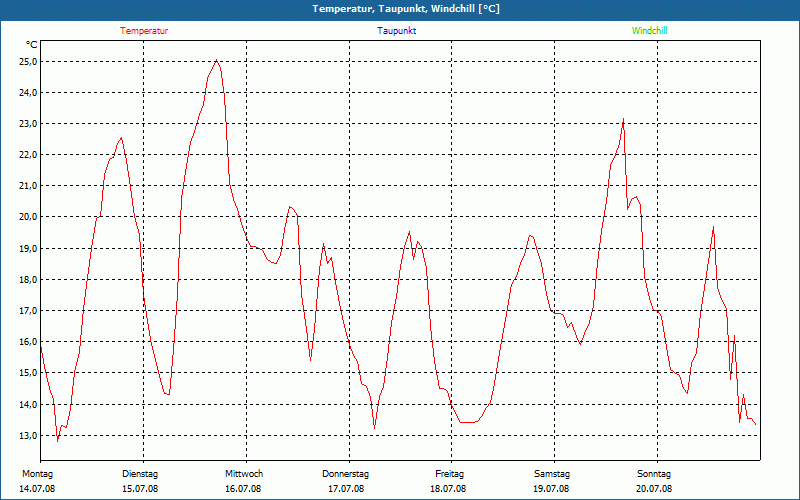Click the 18,0 y-axis value
Image resolution: width=800 pixels, height=500 pixels.
pos(29,280)
